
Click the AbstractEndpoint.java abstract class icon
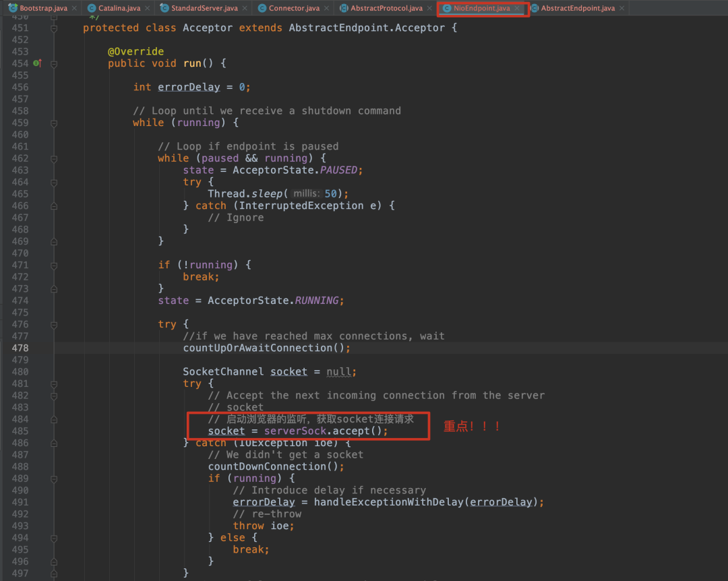point(535,8)
